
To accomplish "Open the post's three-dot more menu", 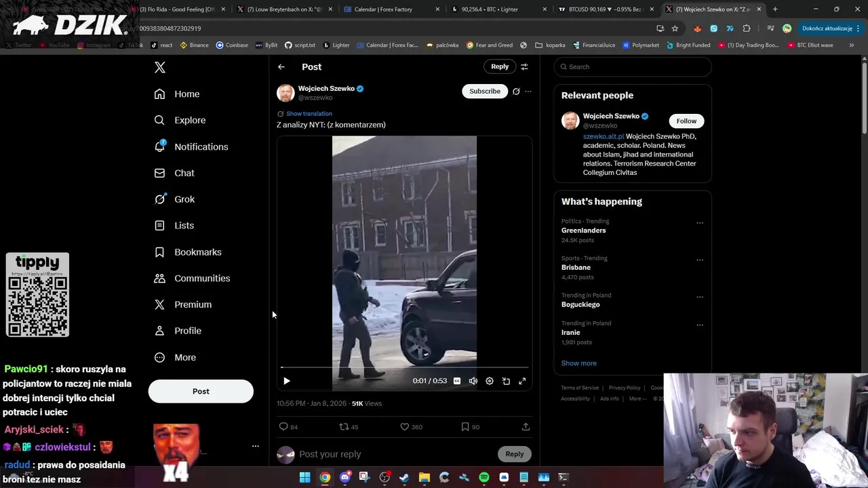I will pos(528,91).
